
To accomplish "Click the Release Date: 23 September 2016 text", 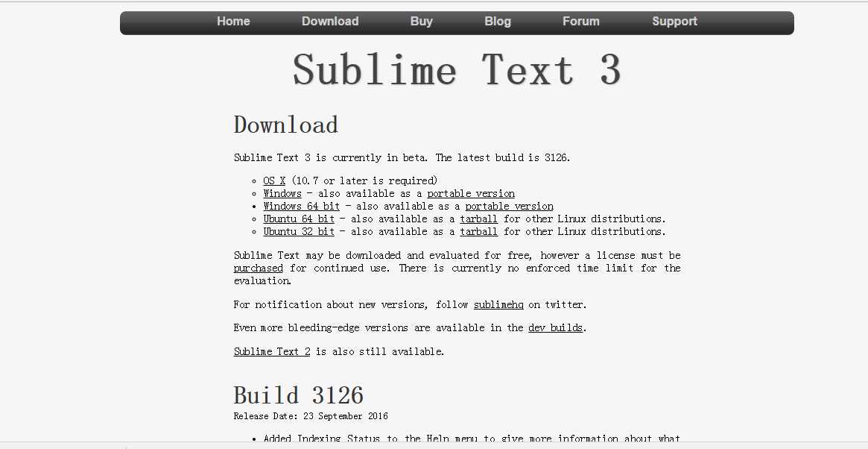I will (x=311, y=416).
